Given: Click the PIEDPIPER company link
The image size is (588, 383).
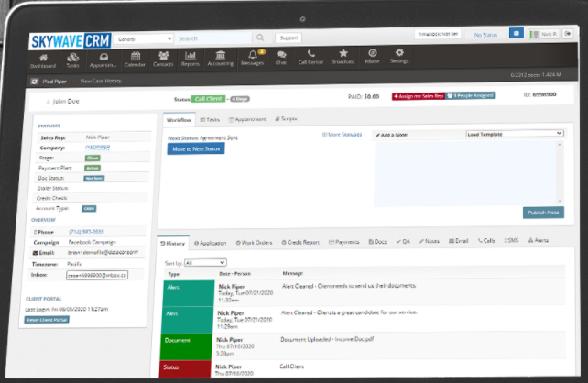Looking at the screenshot, I should pos(97,148).
